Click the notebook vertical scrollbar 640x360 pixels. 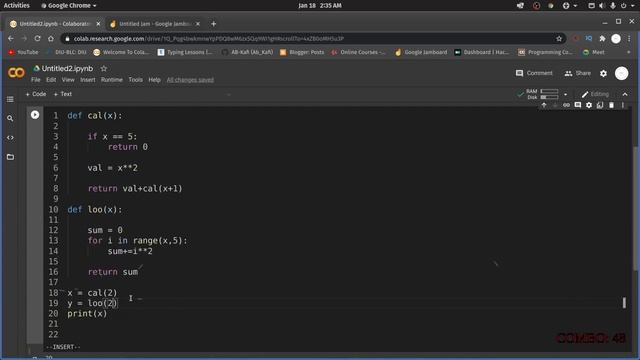click(x=636, y=208)
